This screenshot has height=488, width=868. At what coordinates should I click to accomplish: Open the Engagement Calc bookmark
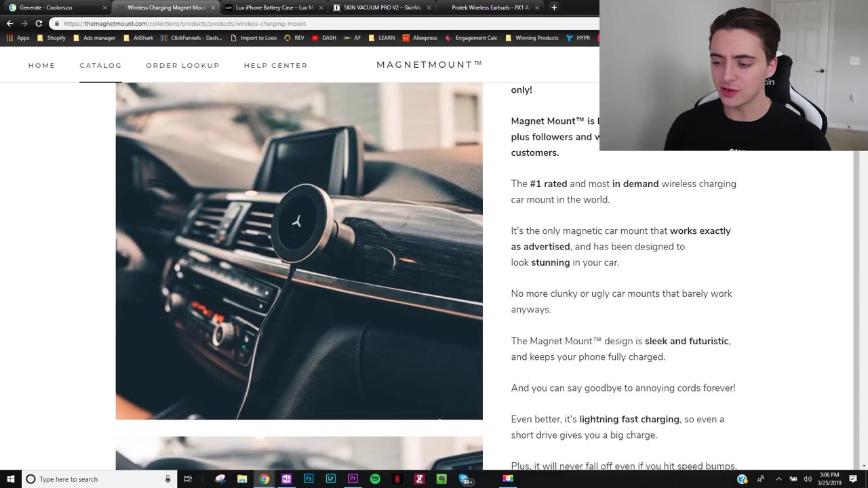[x=471, y=38]
